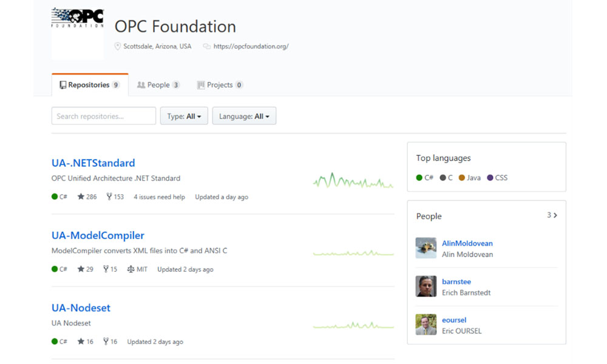
Task: Open the barnstee profile link
Action: click(456, 281)
